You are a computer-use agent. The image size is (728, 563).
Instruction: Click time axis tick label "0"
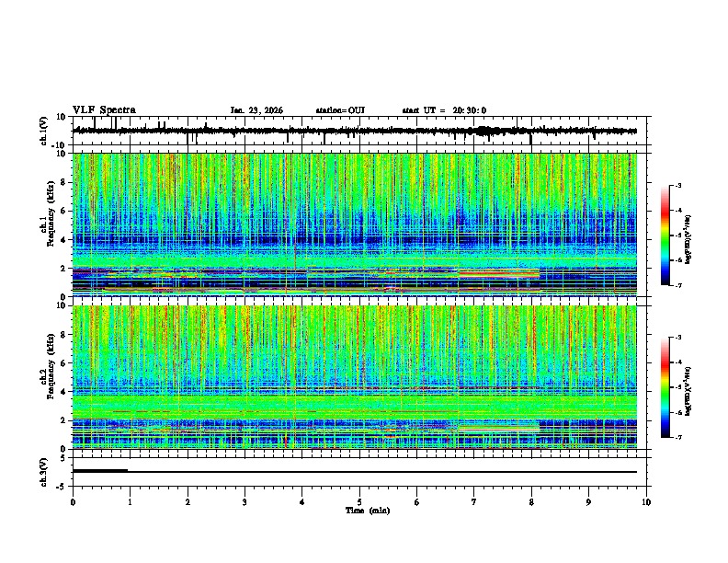click(73, 502)
